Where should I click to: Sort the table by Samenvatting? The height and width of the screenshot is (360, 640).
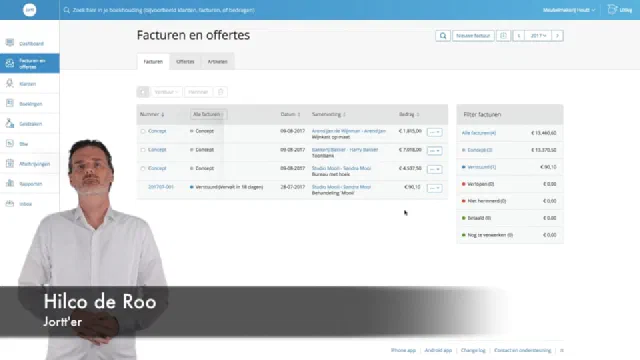pyautogui.click(x=329, y=114)
